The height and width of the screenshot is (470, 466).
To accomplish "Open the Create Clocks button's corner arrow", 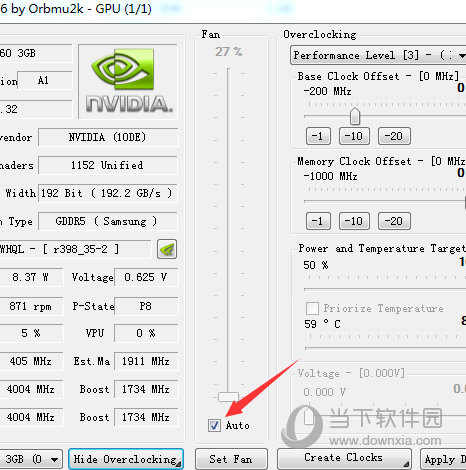I will coord(406,464).
